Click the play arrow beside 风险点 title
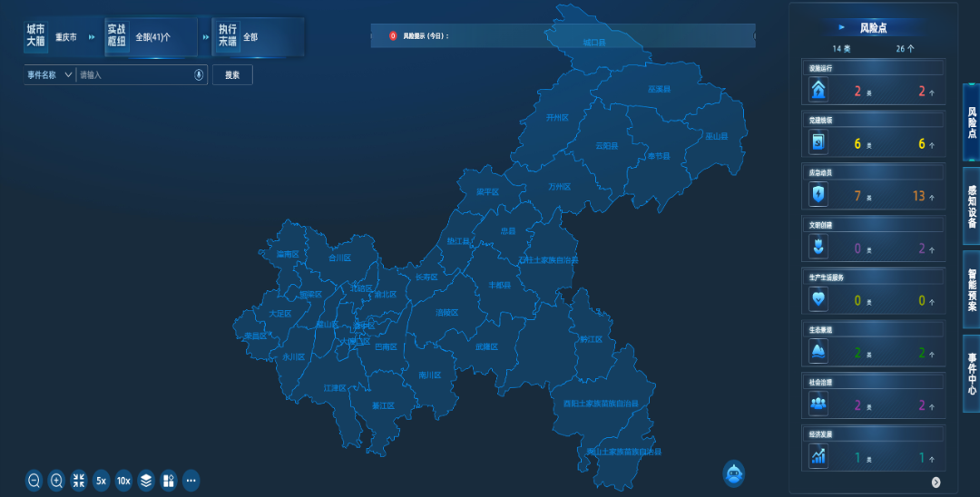Viewport: 980px width, 497px height. (842, 27)
